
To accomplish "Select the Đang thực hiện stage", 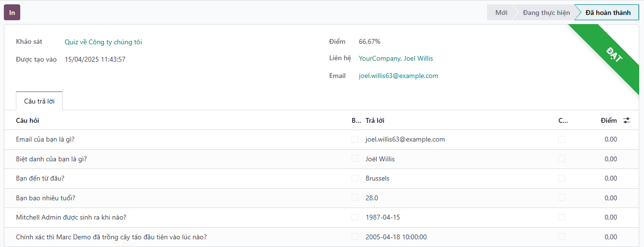I will (x=546, y=13).
